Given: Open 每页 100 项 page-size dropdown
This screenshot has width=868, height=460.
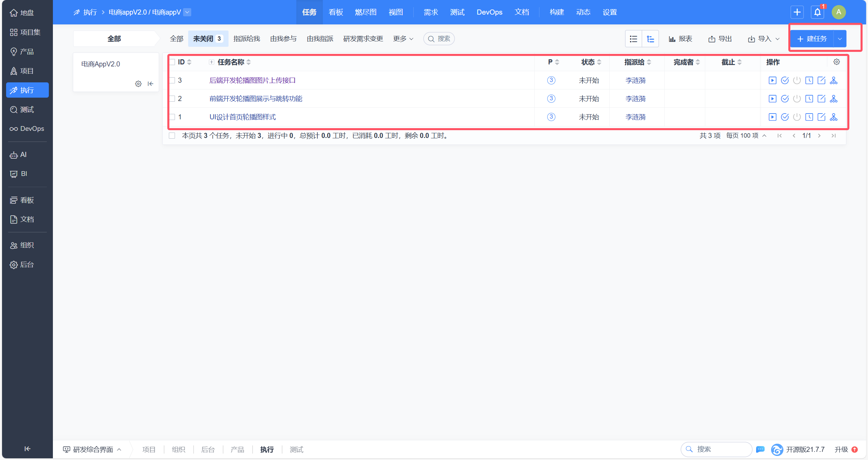Looking at the screenshot, I should 746,136.
